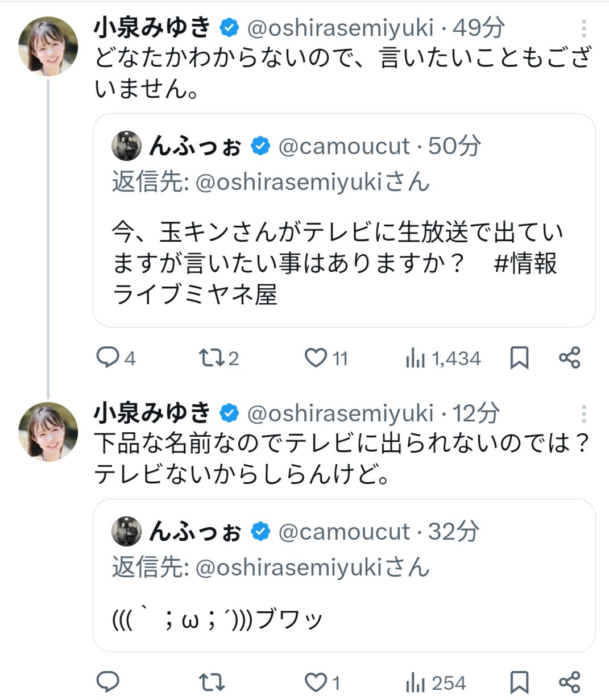Repost the second tweet
The width and height of the screenshot is (609, 700).
[x=211, y=682]
